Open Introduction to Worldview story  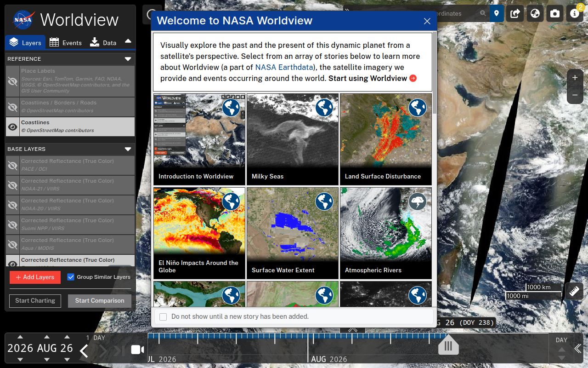(199, 139)
